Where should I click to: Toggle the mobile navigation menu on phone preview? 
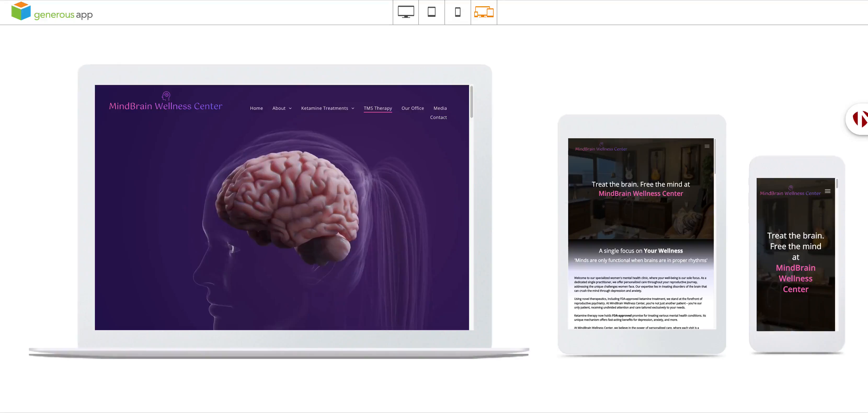pyautogui.click(x=828, y=191)
